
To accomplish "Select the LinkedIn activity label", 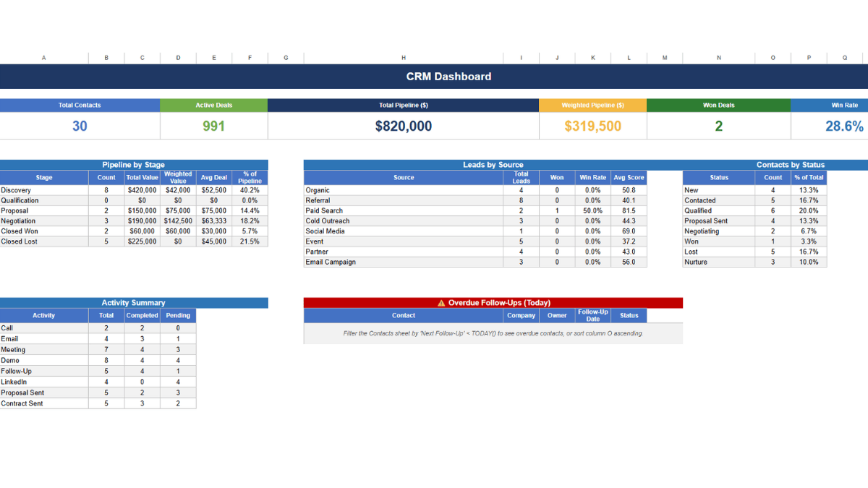I will (x=17, y=382).
